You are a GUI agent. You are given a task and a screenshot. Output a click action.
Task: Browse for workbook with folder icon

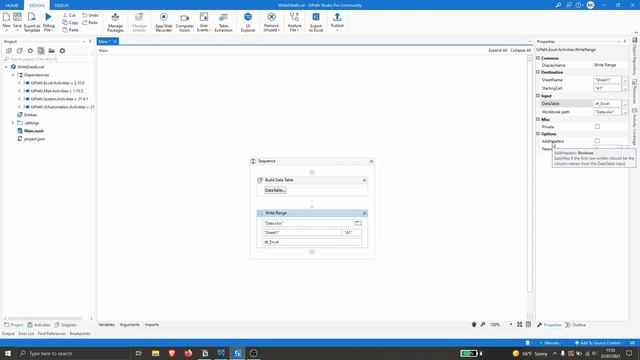[358, 223]
